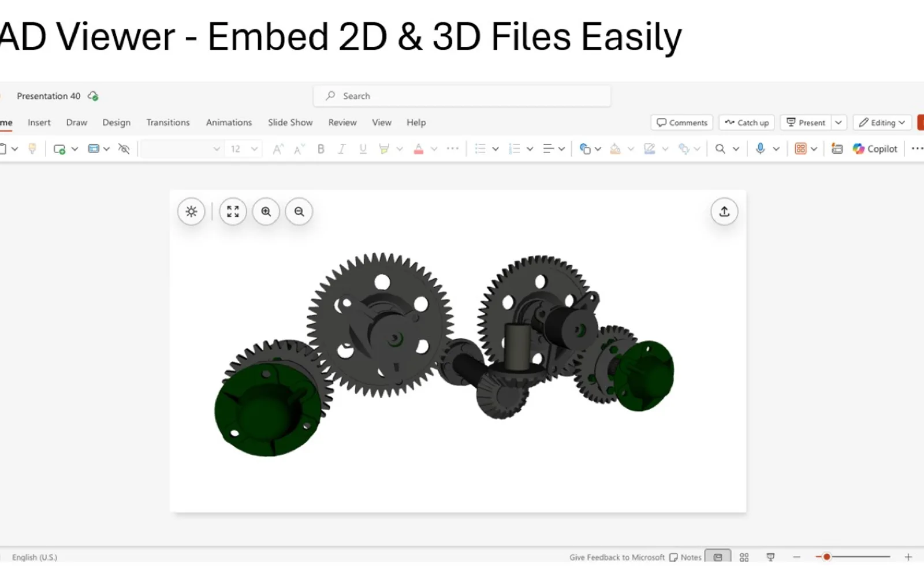Click the slide Layout icon
This screenshot has height=578, width=924.
pos(94,149)
